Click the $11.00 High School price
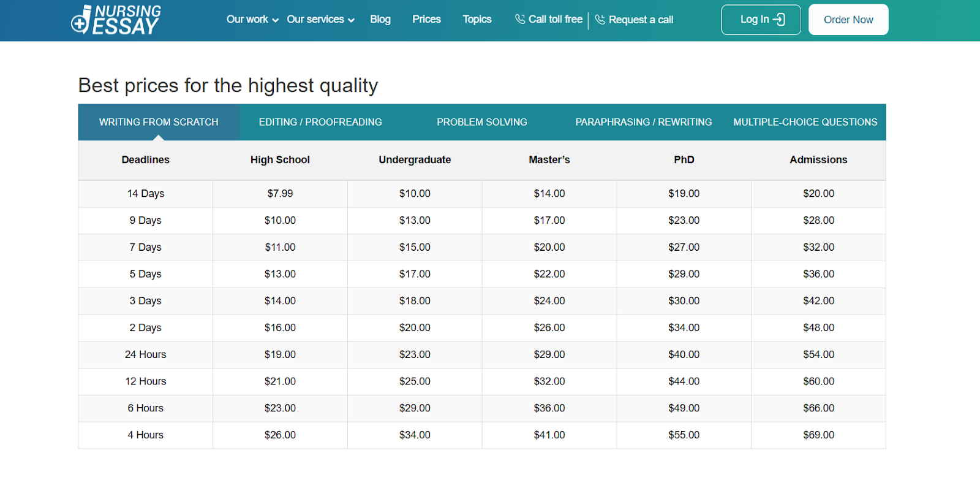This screenshot has height=477, width=980. tap(280, 247)
